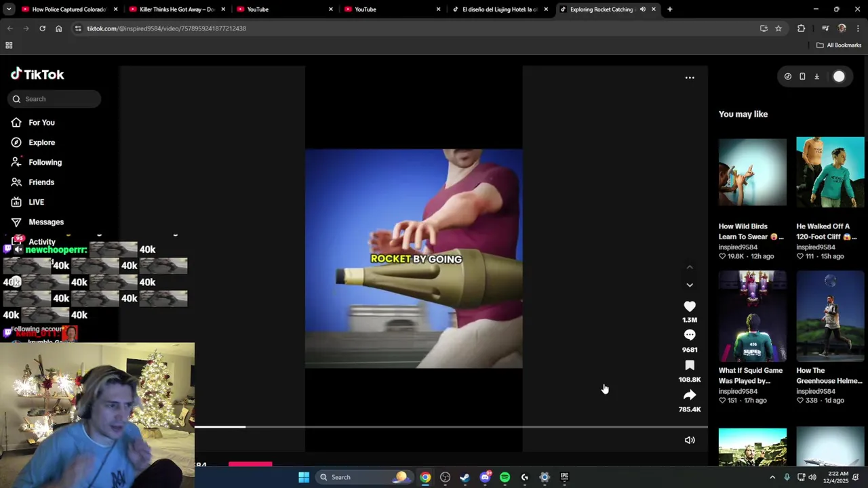Go back with the browser back arrow
The height and width of the screenshot is (488, 868).
click(x=9, y=28)
